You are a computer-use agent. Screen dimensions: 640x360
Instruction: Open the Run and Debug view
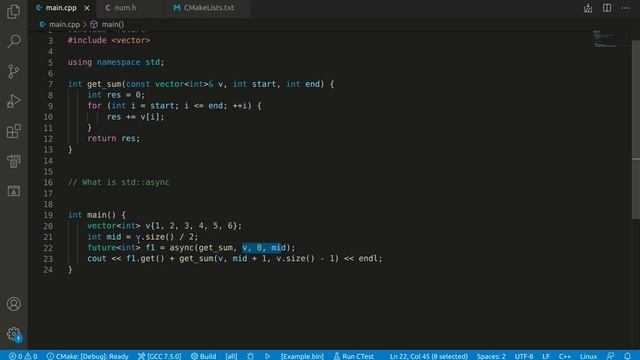click(x=13, y=101)
